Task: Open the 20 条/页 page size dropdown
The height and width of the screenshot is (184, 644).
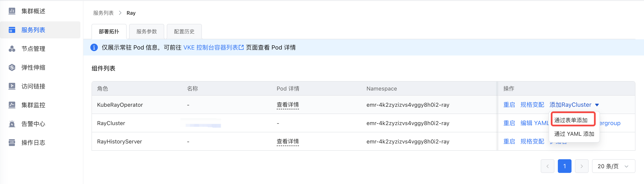Action: (x=613, y=166)
